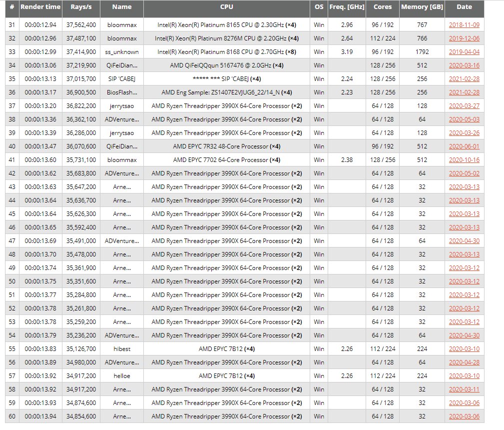Open the 2020-04-28 date link
Viewport: 504px width, 430px height.
464,362
